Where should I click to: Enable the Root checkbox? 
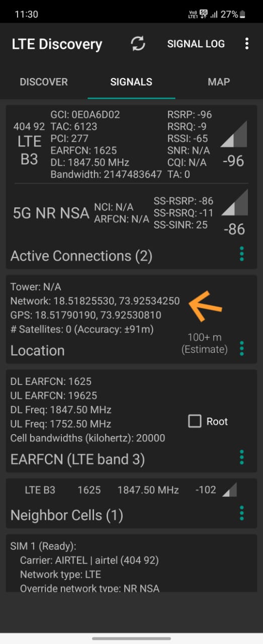coord(195,421)
